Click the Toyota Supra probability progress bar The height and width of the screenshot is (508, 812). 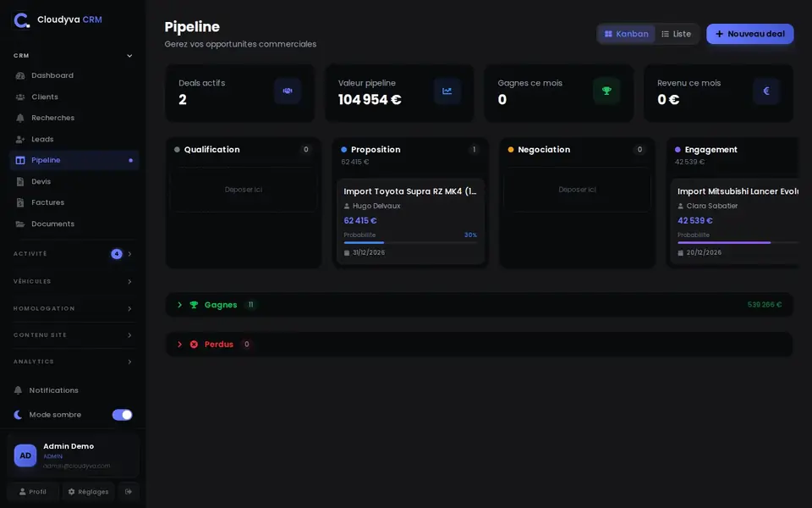tap(410, 243)
